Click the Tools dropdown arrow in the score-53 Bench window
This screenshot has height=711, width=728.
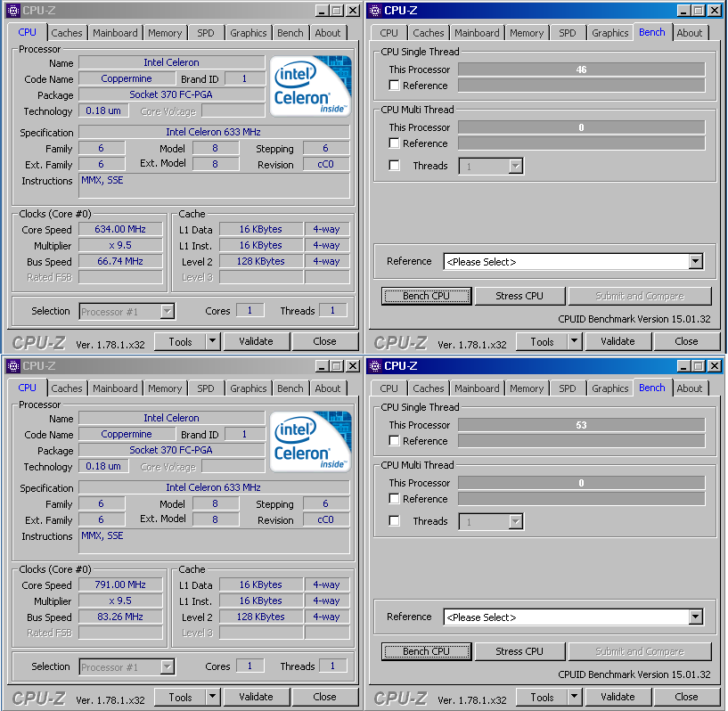coord(575,697)
